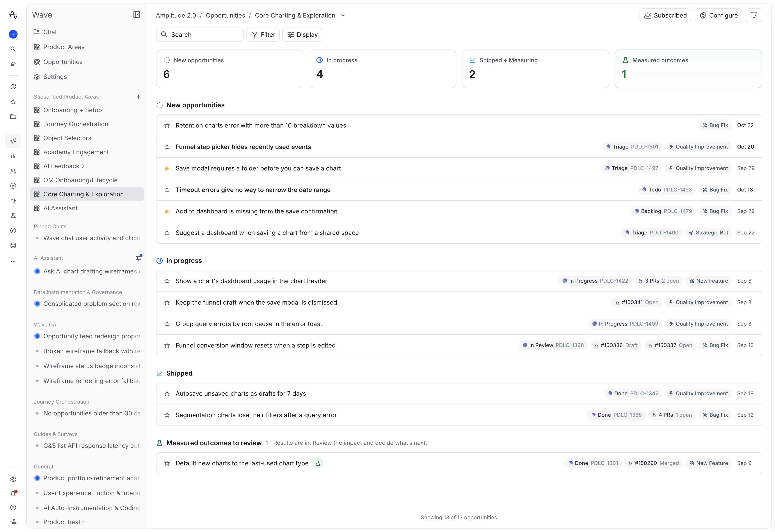Star Funnel conversion window resets opportunity
This screenshot has width=775, height=532.
(x=167, y=346)
